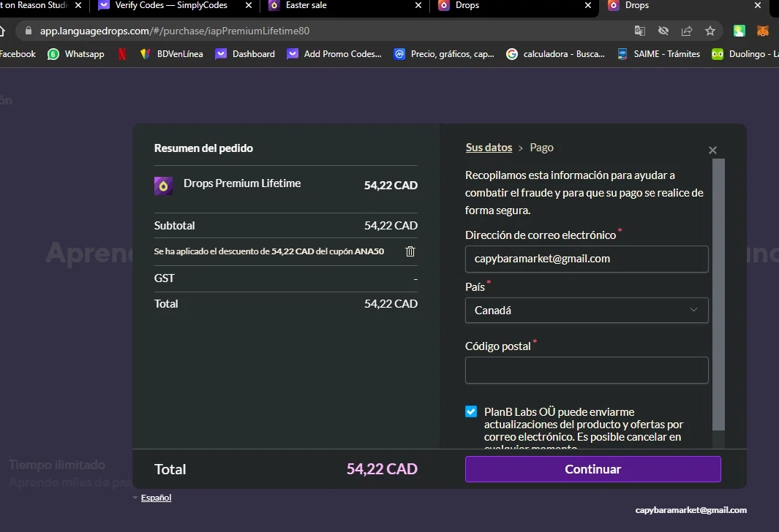Open the Duolingo bookmark

coord(745,54)
